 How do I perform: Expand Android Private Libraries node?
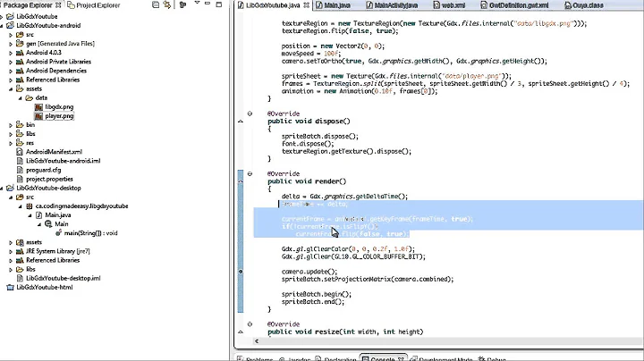coord(11,62)
